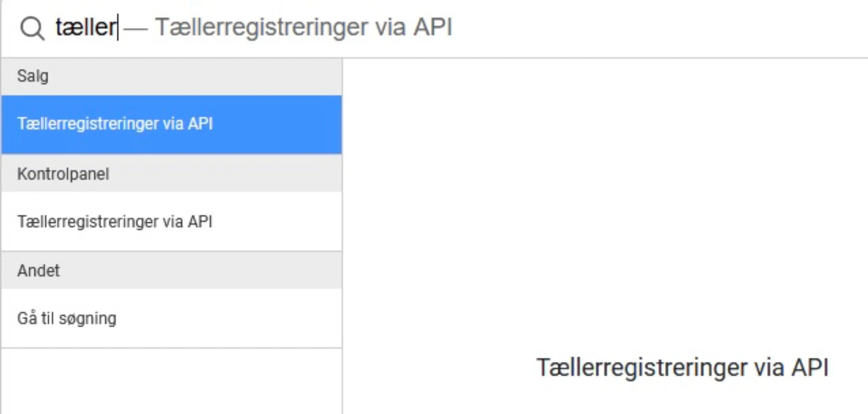Click the blue highlighted suggestion row
The image size is (868, 414).
point(170,124)
